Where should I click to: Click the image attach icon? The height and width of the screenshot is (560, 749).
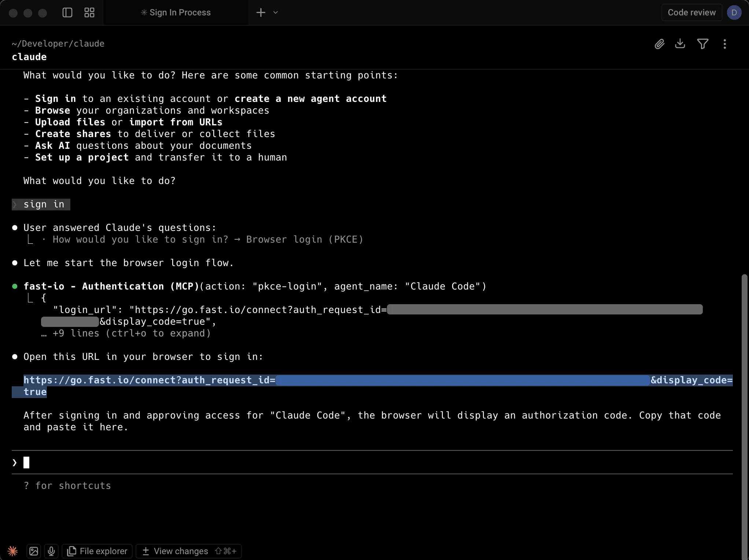coord(34,551)
